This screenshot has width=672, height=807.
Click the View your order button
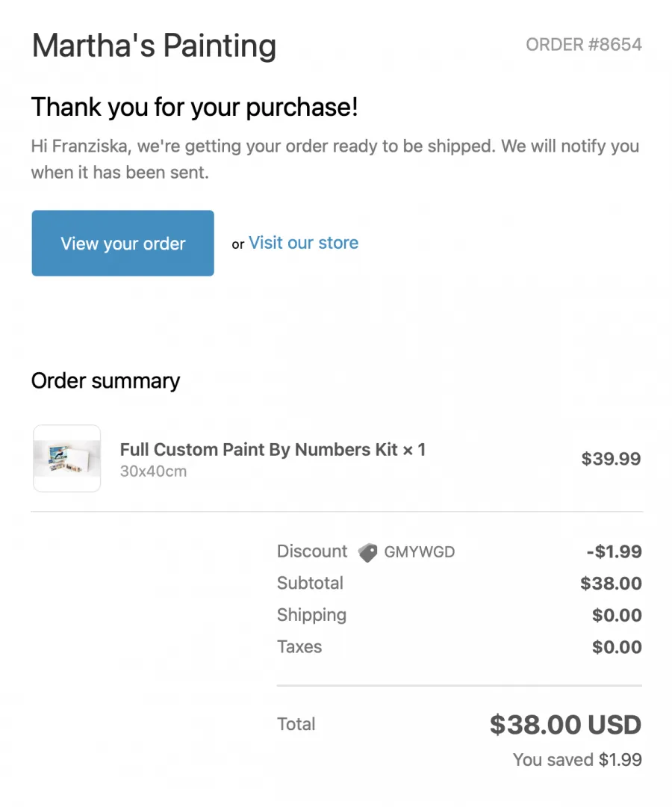tap(123, 243)
